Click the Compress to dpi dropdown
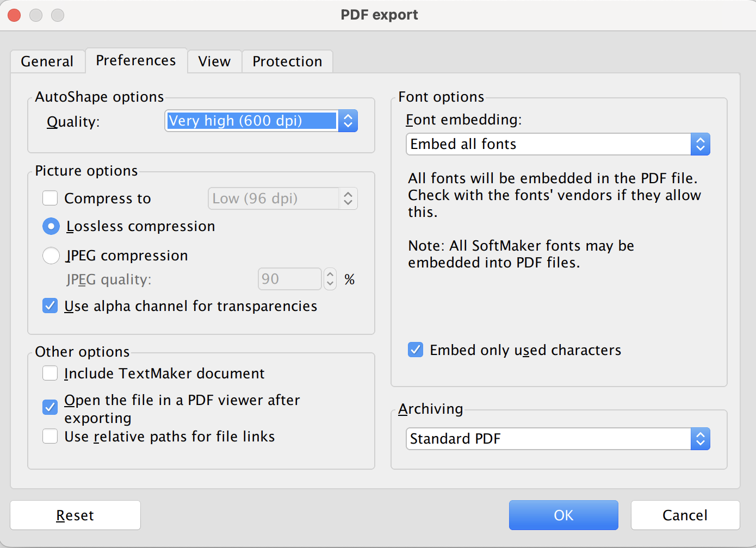 tap(282, 198)
